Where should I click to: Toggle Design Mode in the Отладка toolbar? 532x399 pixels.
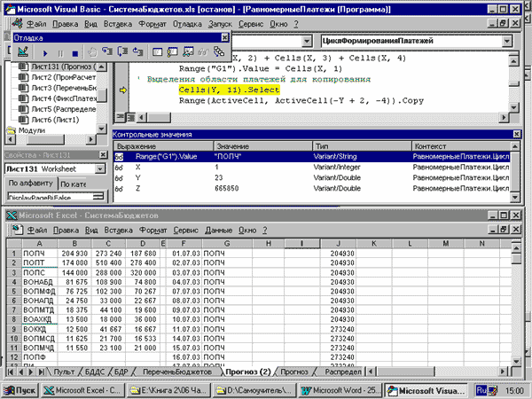[x=23, y=52]
